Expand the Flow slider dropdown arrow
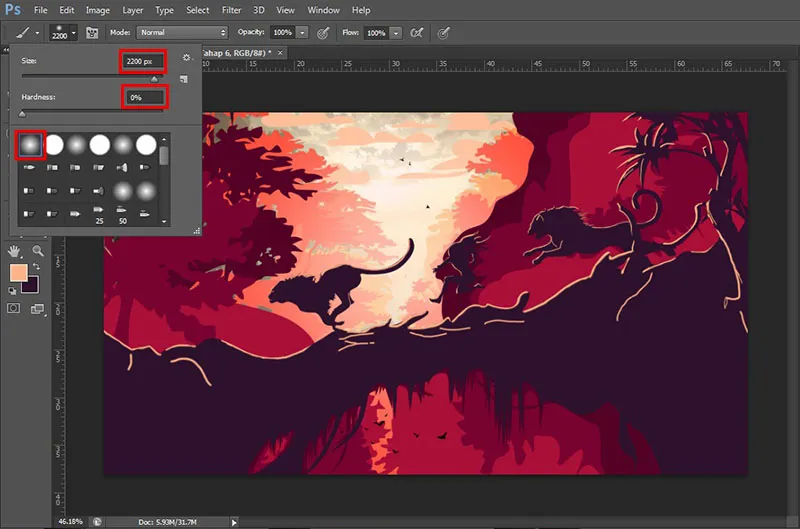This screenshot has height=529, width=800. pos(397,33)
